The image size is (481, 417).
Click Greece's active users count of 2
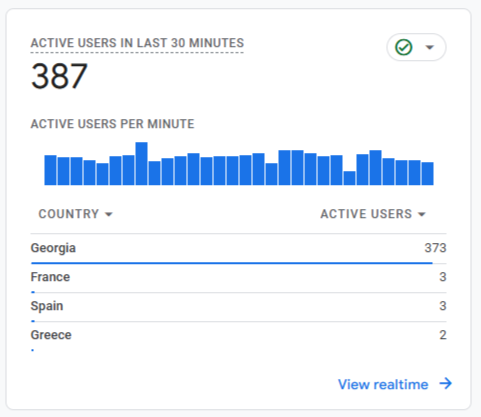pyautogui.click(x=443, y=335)
